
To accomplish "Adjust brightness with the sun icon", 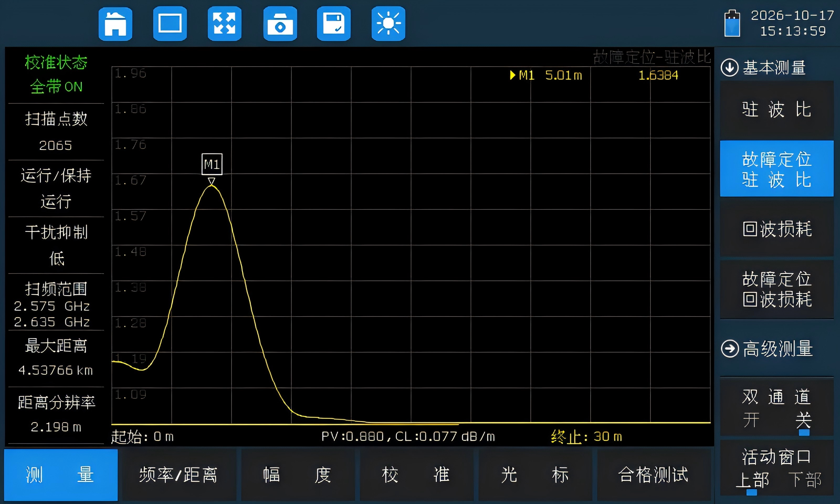I will [x=388, y=24].
